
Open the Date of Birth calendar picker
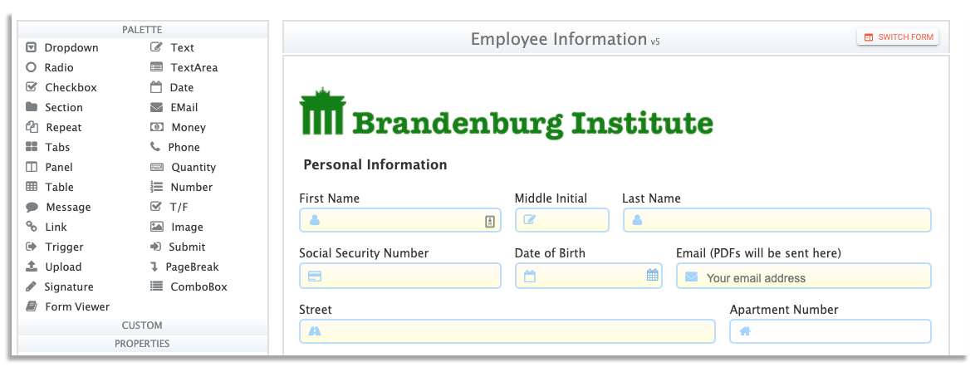[653, 275]
